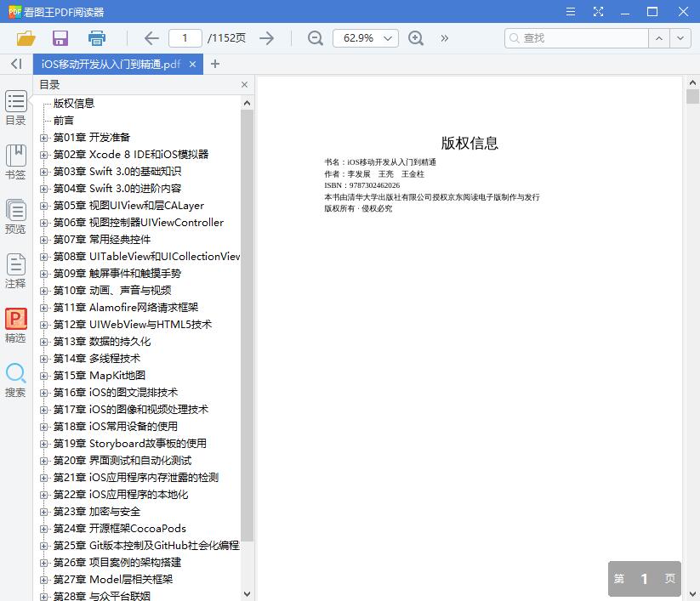
Task: Document view scroll down arrow
Action: (692, 594)
